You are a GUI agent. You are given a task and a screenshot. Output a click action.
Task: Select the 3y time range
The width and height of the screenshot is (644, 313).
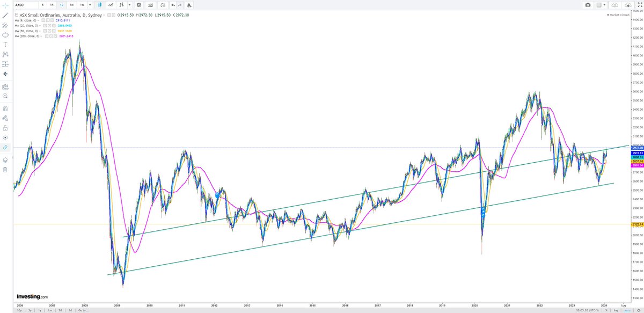(30, 310)
